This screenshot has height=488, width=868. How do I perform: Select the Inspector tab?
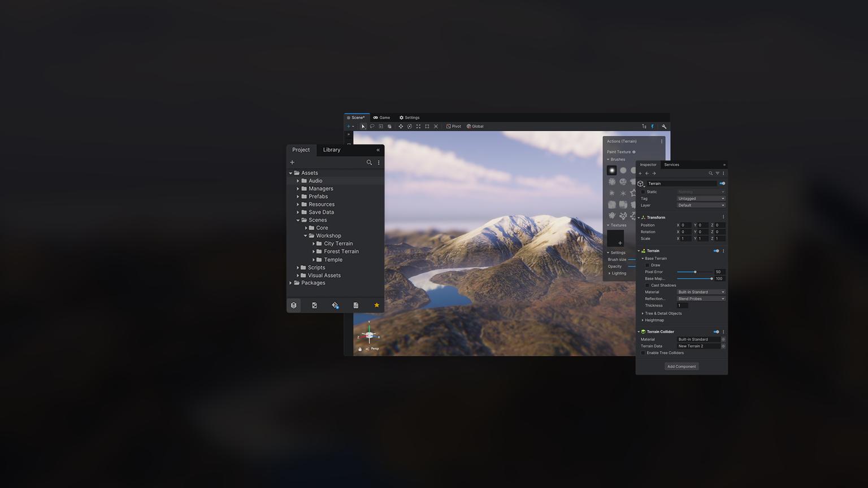(648, 165)
